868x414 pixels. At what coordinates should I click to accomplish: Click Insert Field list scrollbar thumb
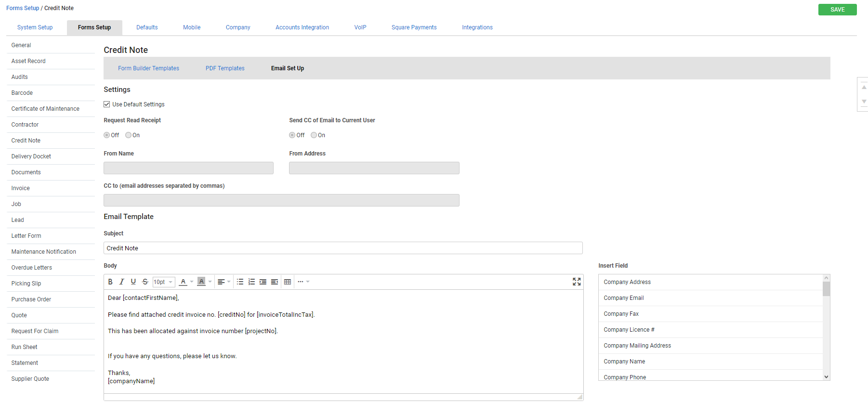coord(827,289)
